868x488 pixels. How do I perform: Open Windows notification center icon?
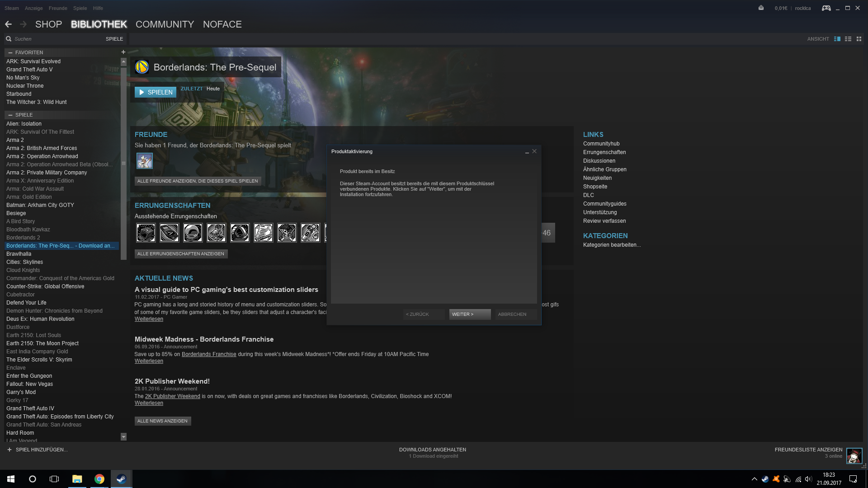[853, 479]
